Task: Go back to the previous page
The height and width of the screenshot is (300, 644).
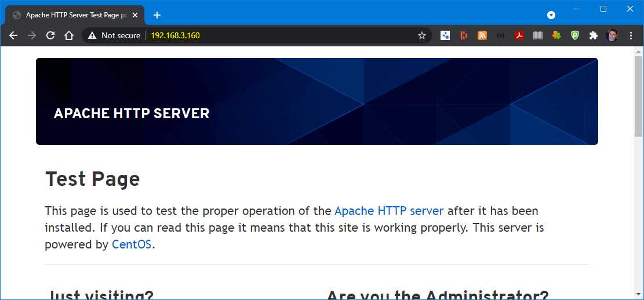Action: [x=13, y=36]
